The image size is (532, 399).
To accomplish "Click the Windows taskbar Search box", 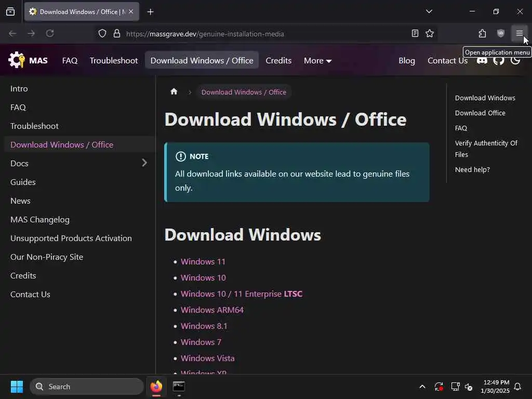I will 87,387.
